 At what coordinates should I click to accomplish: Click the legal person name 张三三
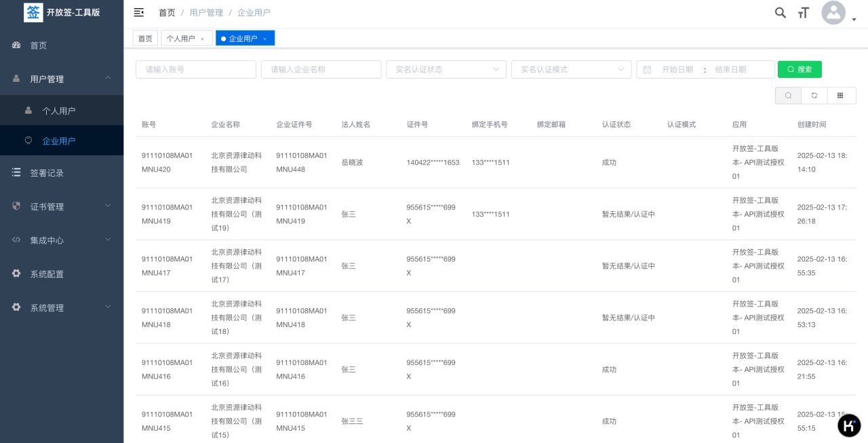352,421
